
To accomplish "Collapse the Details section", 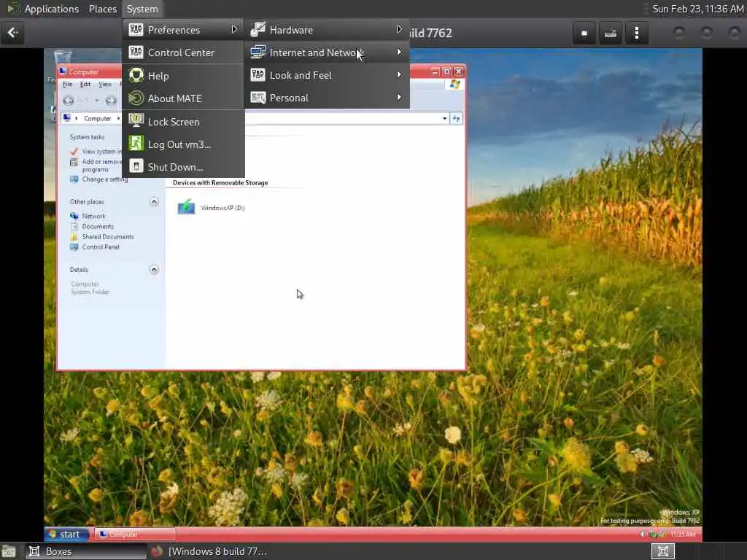I will 154,270.
